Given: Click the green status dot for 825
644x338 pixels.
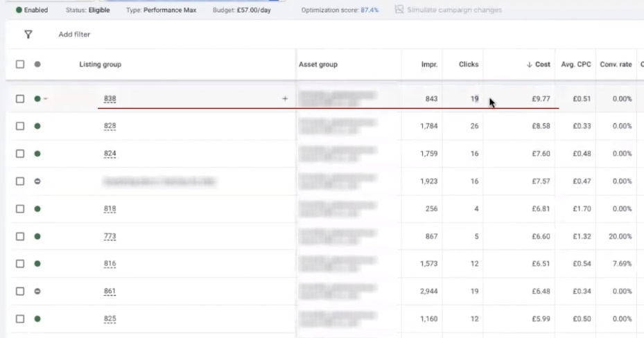Looking at the screenshot, I should (37, 319).
